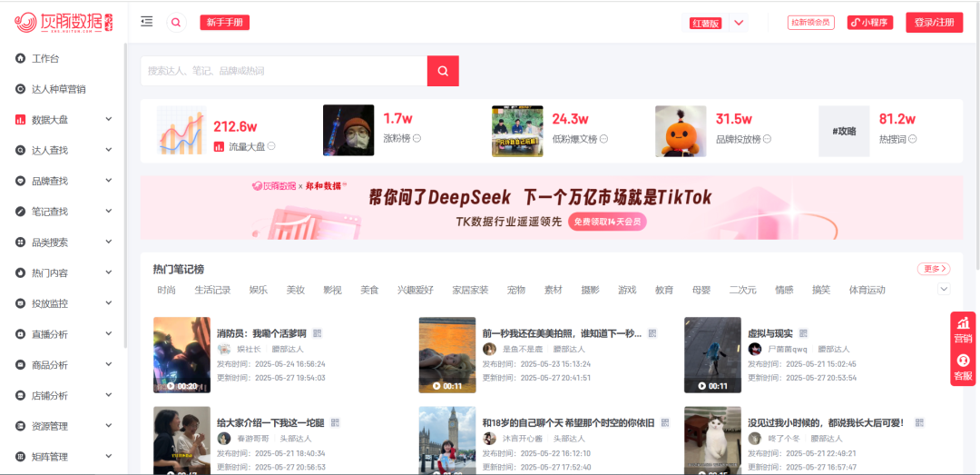Click the 登录/注册 button
Image resolution: width=980 pixels, height=475 pixels.
[935, 23]
